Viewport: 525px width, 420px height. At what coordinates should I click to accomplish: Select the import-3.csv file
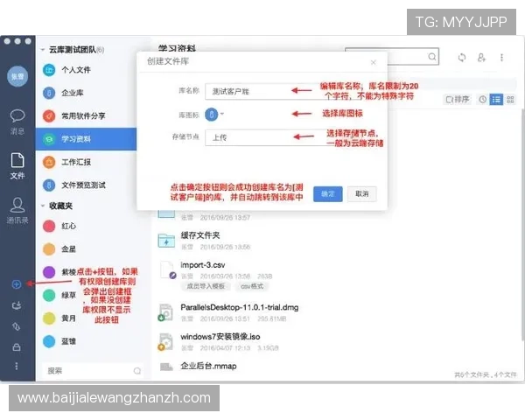pyautogui.click(x=203, y=265)
